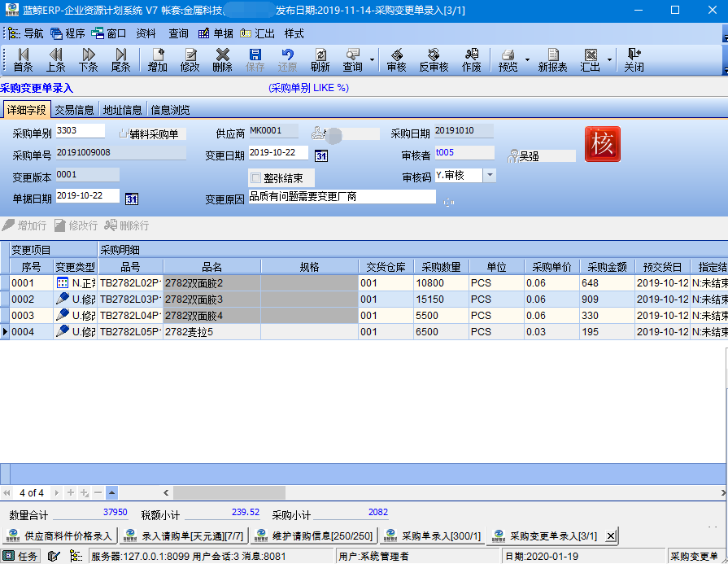
Task: Switch to 采购单录入[300/1] window tab
Action: pos(433,536)
